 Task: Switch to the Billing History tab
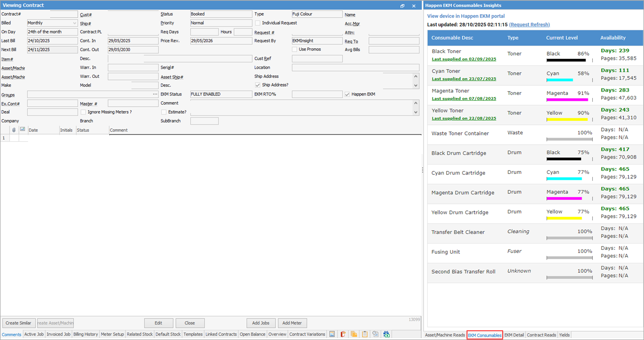click(x=85, y=335)
